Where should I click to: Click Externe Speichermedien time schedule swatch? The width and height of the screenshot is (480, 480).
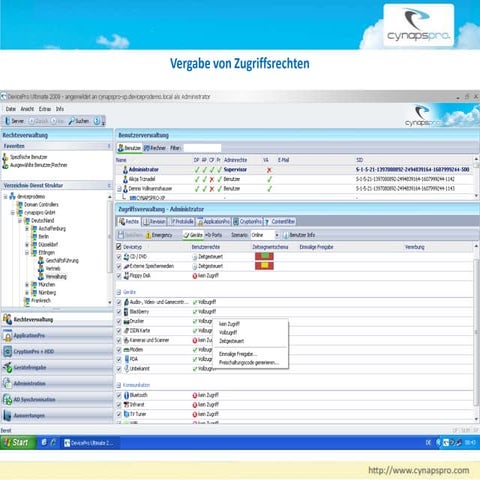tap(264, 266)
